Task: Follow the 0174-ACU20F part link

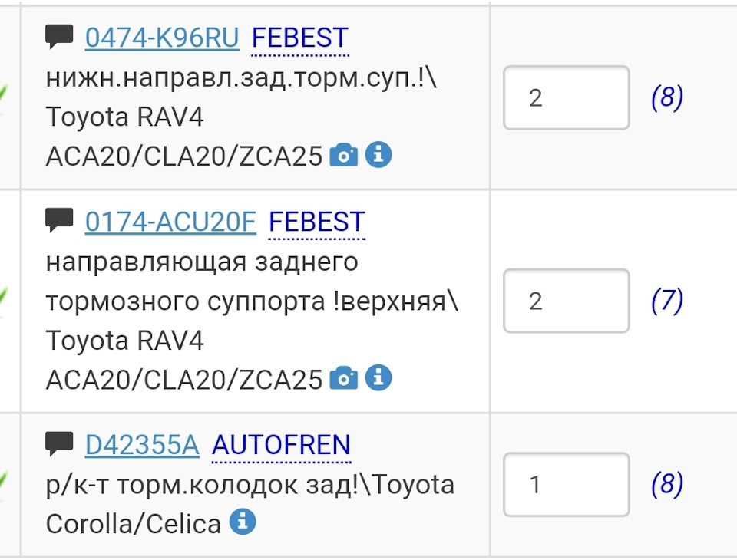Action: point(170,221)
